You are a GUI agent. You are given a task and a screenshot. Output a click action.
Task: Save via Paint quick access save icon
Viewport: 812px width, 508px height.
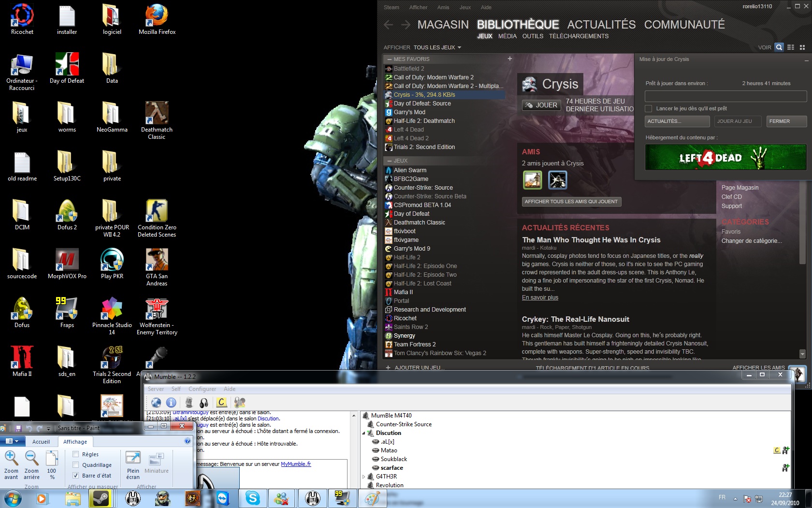point(18,428)
